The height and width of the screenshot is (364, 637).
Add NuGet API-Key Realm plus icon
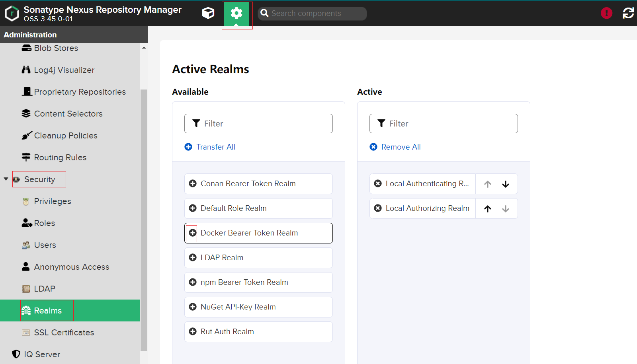193,307
